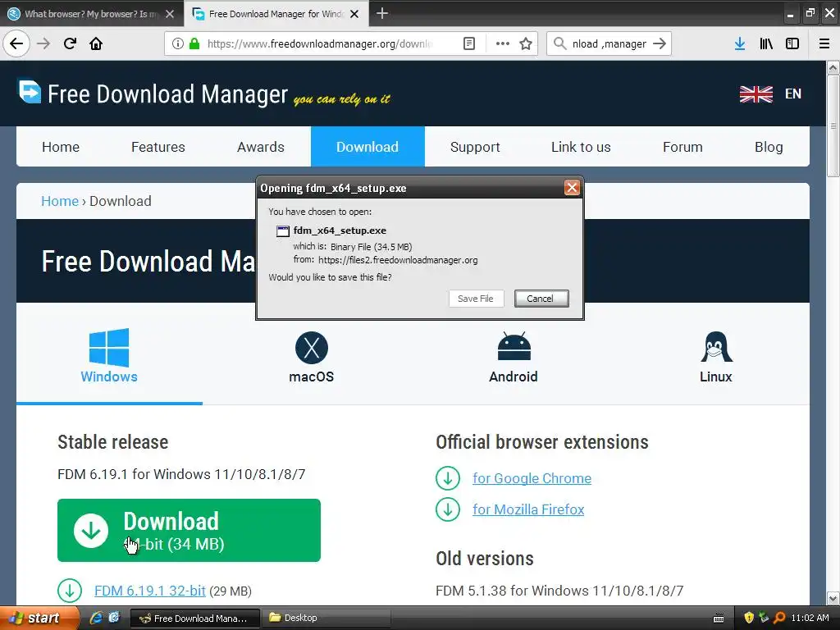Open the Forum navigation item
Viewport: 840px width, 630px height.
point(682,147)
